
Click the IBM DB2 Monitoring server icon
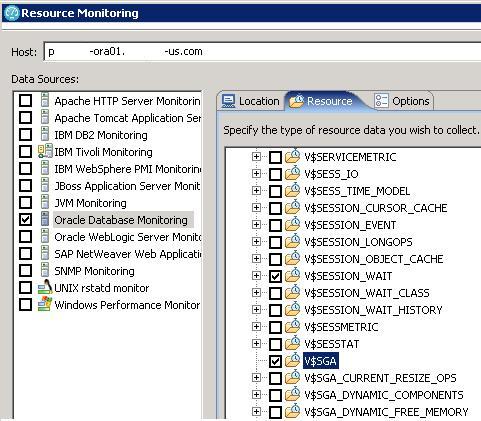click(x=45, y=134)
